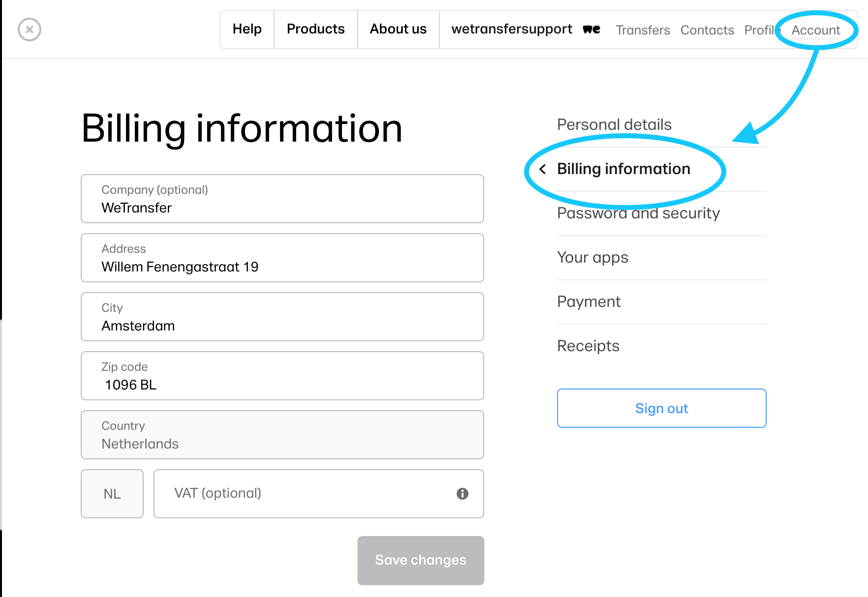Edit the Address field
This screenshot has width=868, height=597.
point(282,258)
